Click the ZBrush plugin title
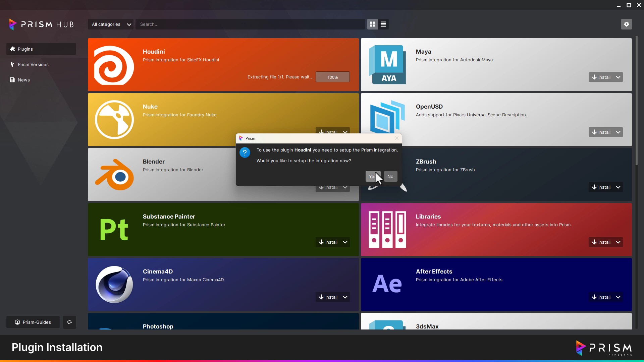The height and width of the screenshot is (362, 644). click(426, 162)
